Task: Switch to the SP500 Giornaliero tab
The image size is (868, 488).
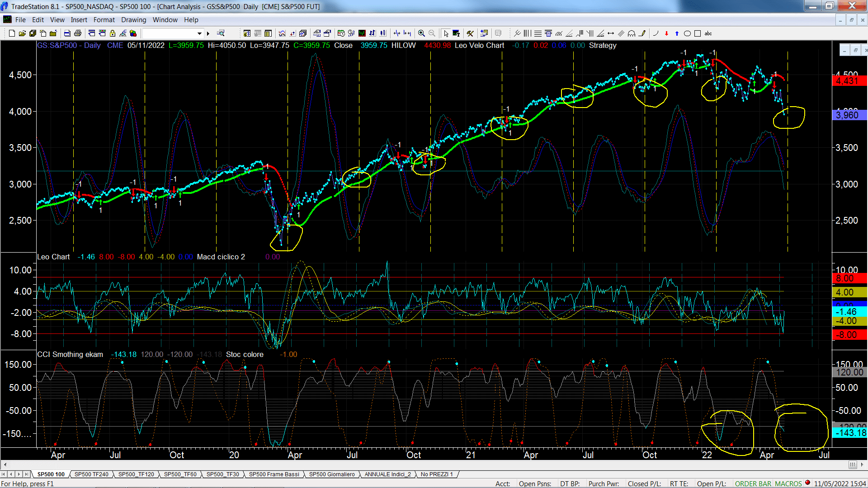Action: click(x=332, y=474)
